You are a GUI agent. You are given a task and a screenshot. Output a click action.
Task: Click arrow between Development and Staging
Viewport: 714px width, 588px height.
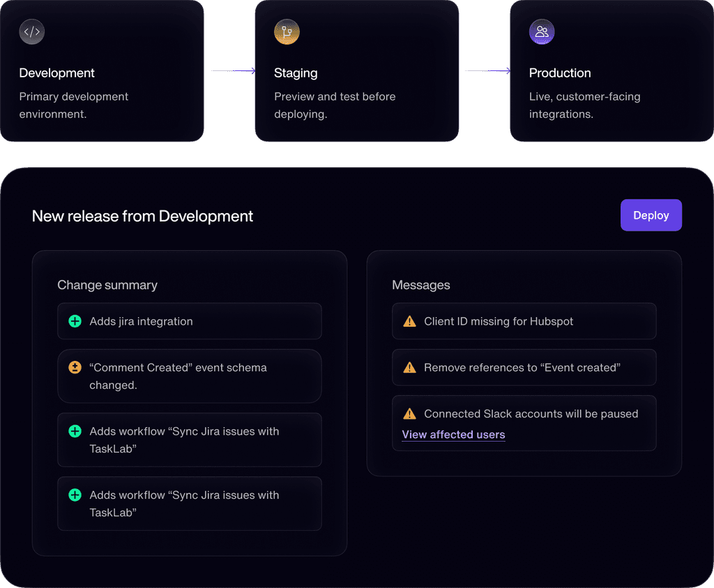[234, 71]
